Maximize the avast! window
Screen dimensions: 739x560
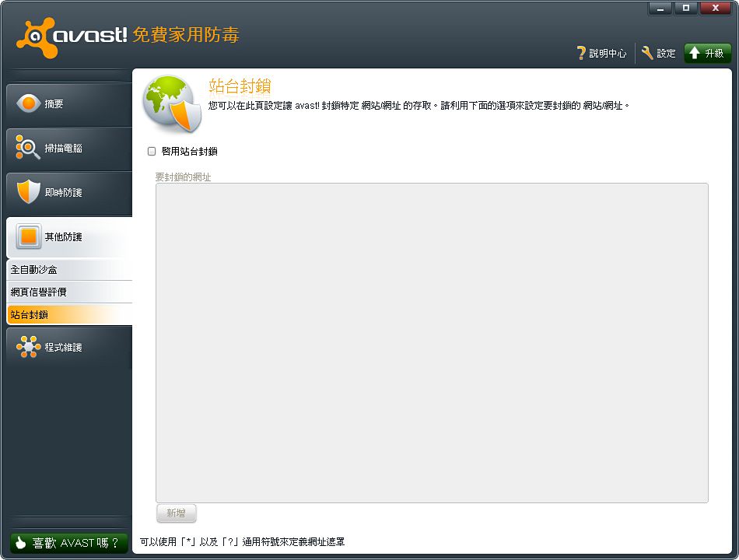pos(686,9)
